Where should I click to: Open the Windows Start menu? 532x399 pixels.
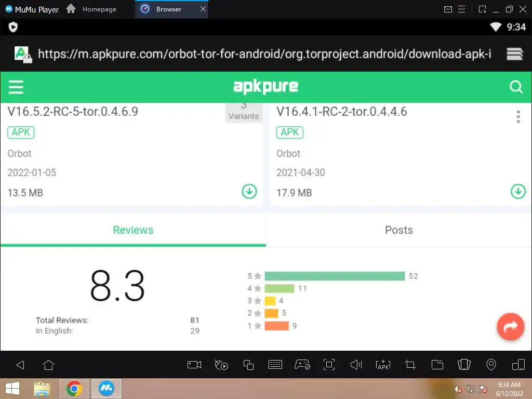click(12, 389)
